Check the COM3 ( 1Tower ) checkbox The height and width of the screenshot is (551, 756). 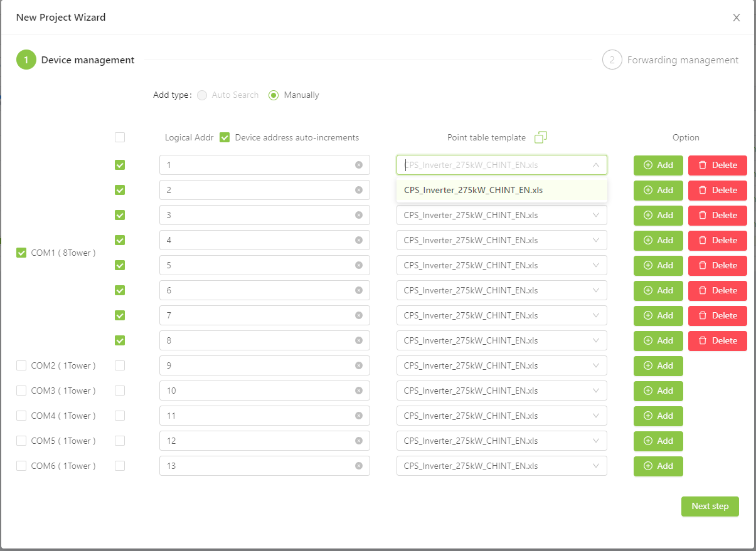(21, 391)
